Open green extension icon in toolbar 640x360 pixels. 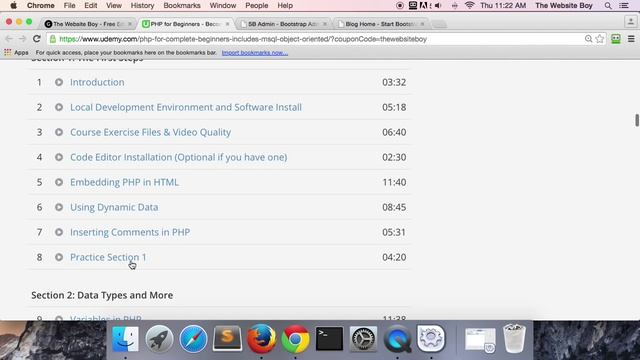[x=616, y=39]
